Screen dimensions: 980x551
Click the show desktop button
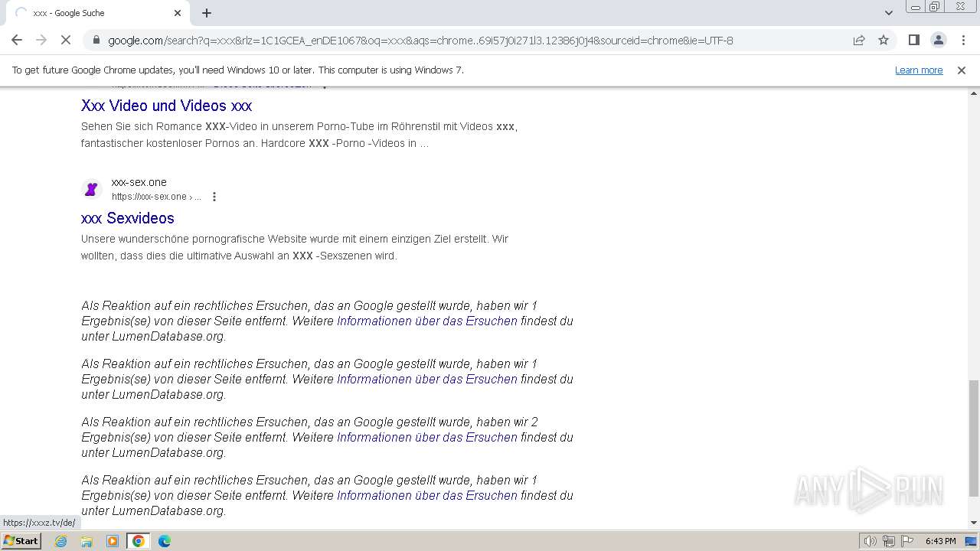[x=972, y=541]
